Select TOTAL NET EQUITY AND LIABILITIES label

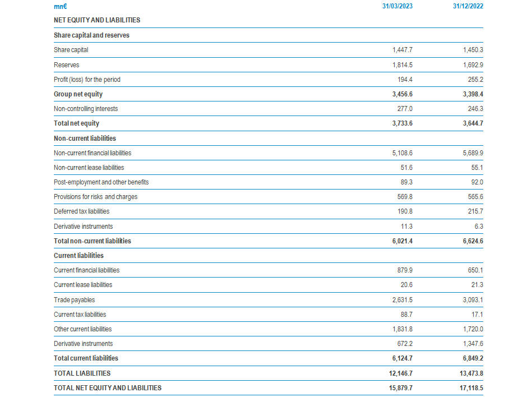pos(108,388)
